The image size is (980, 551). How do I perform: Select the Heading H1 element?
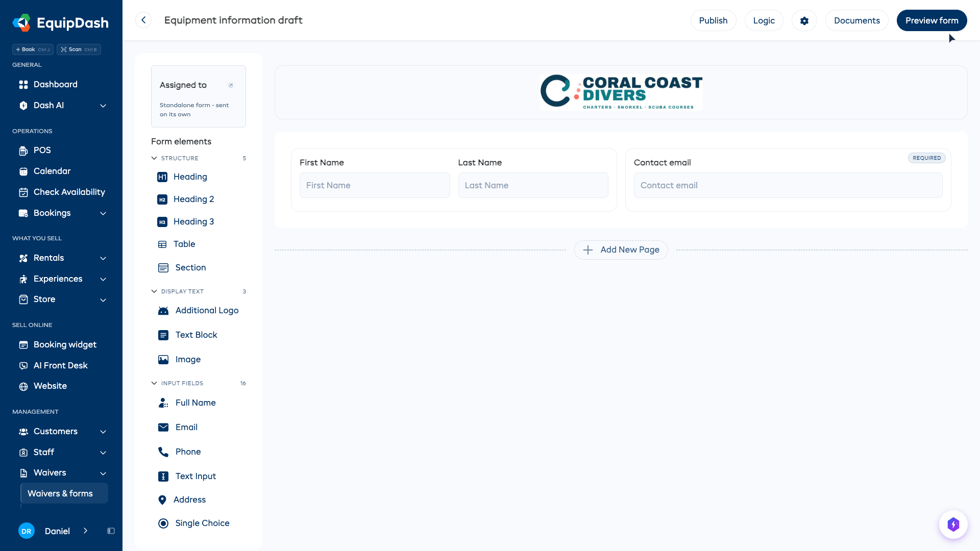coord(182,177)
